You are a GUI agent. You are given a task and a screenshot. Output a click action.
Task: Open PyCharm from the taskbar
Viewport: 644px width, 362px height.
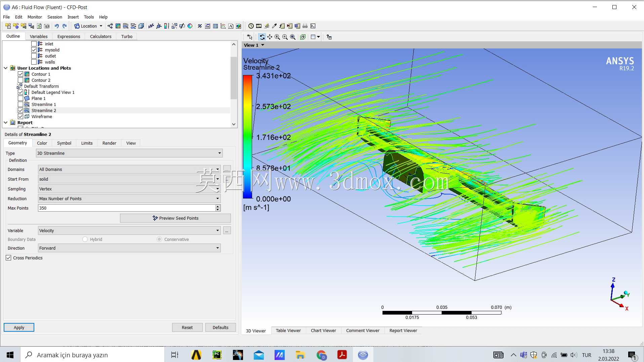(217, 355)
